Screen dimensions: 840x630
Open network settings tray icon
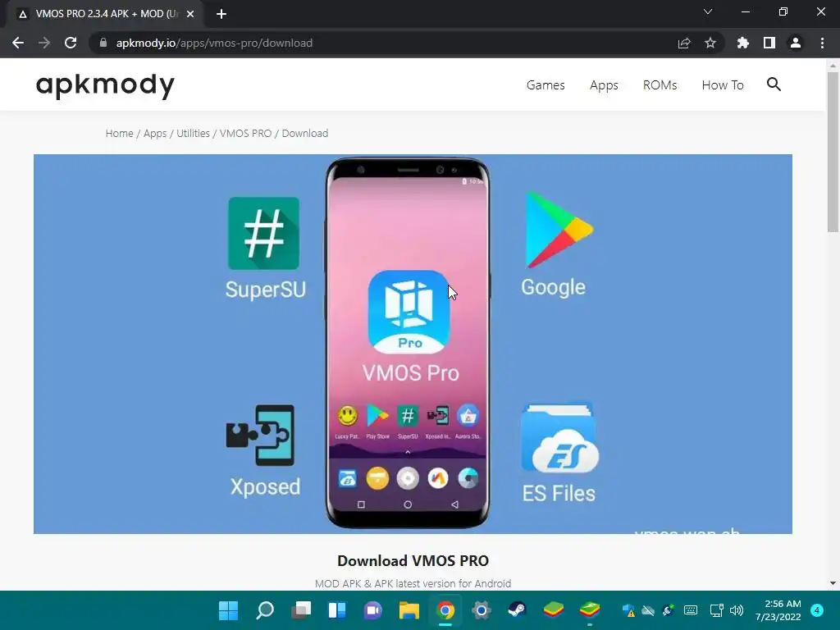[716, 610]
